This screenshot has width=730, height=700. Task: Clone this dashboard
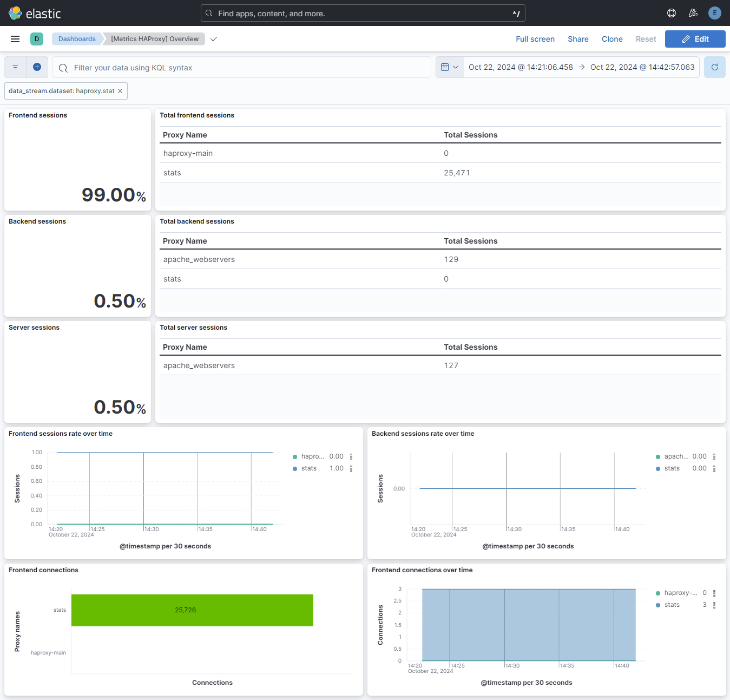[x=612, y=38]
